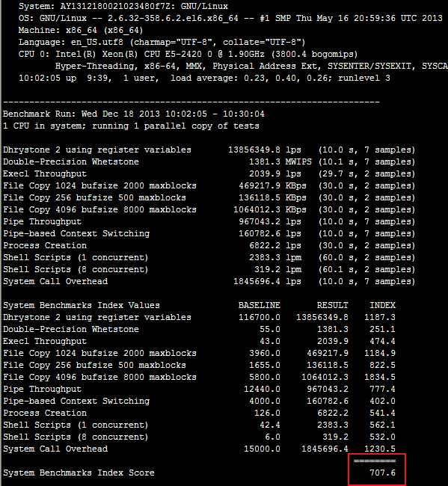
Task: Click File Copy 1024 index 1184.9
Action: pyautogui.click(x=380, y=353)
